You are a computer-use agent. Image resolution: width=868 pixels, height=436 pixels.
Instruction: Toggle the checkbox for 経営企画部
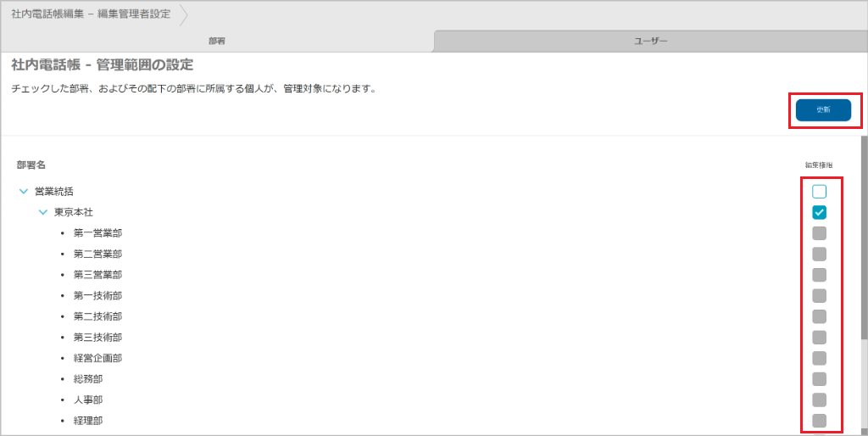point(819,358)
